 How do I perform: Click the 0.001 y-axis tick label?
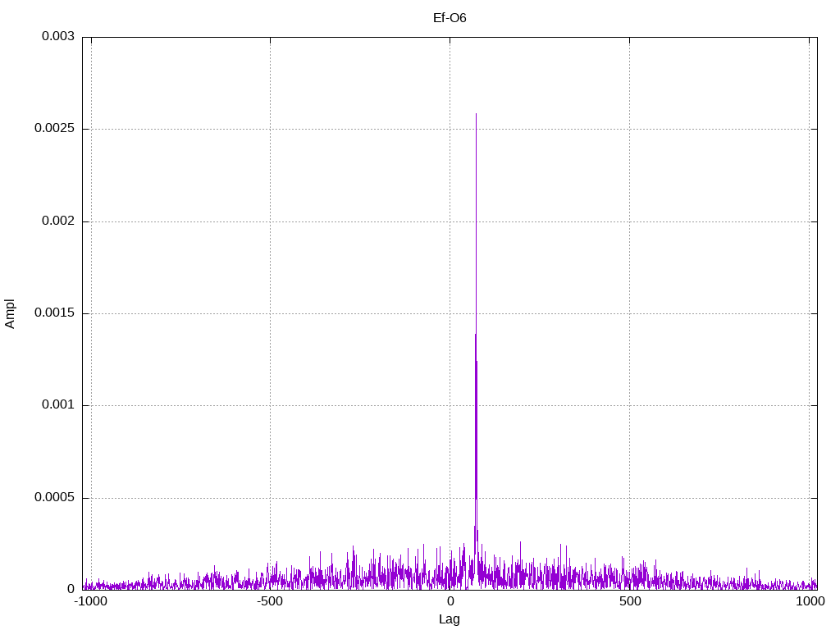(x=58, y=405)
